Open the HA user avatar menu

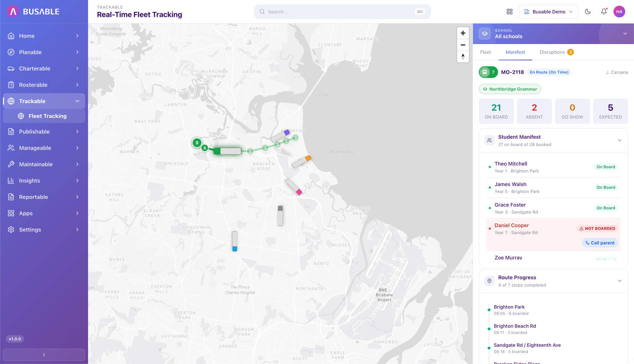619,12
